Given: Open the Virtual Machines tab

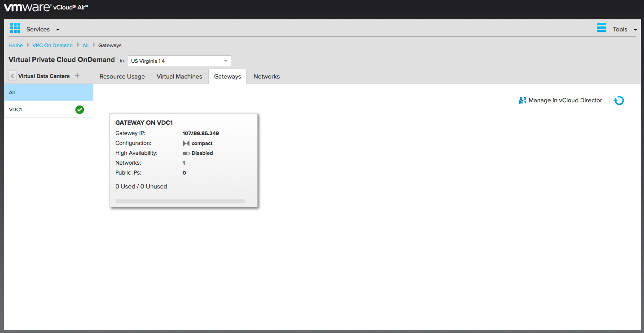Looking at the screenshot, I should pos(179,77).
